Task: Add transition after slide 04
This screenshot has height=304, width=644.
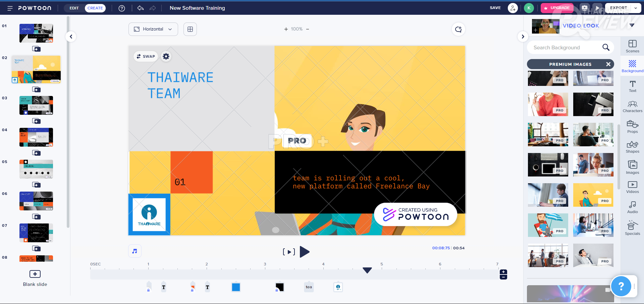Action: [x=36, y=153]
